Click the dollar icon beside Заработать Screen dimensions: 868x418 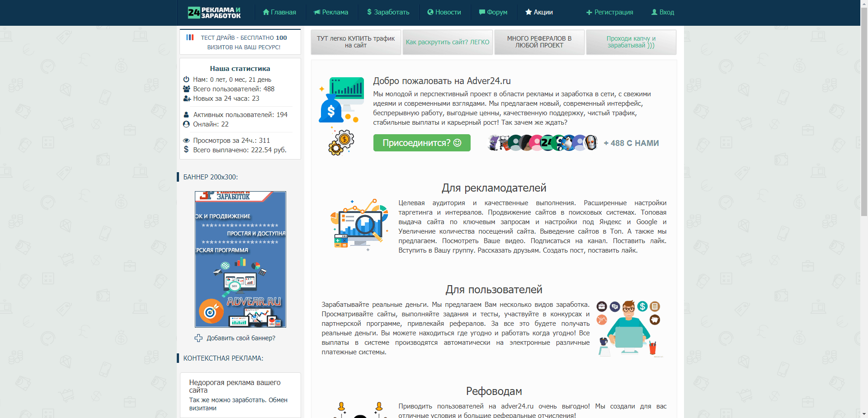coord(368,12)
